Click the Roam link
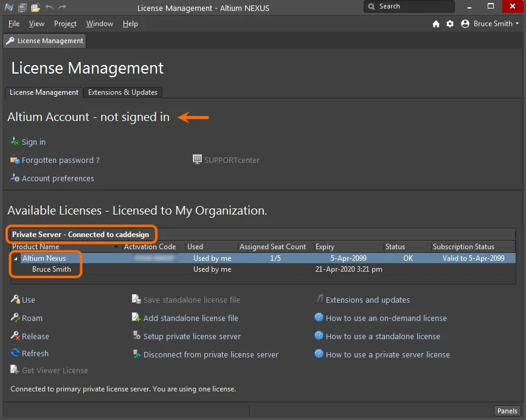 click(x=32, y=318)
